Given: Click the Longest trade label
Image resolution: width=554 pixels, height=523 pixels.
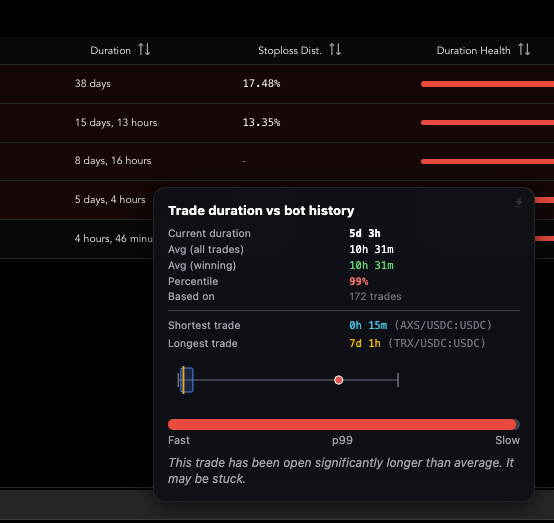Looking at the screenshot, I should pos(202,343).
